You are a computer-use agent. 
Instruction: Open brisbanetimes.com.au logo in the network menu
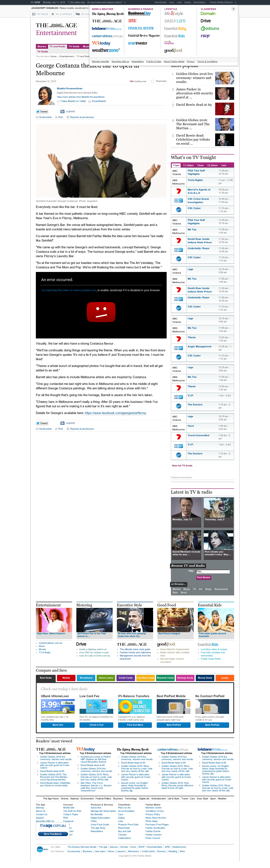(107, 29)
